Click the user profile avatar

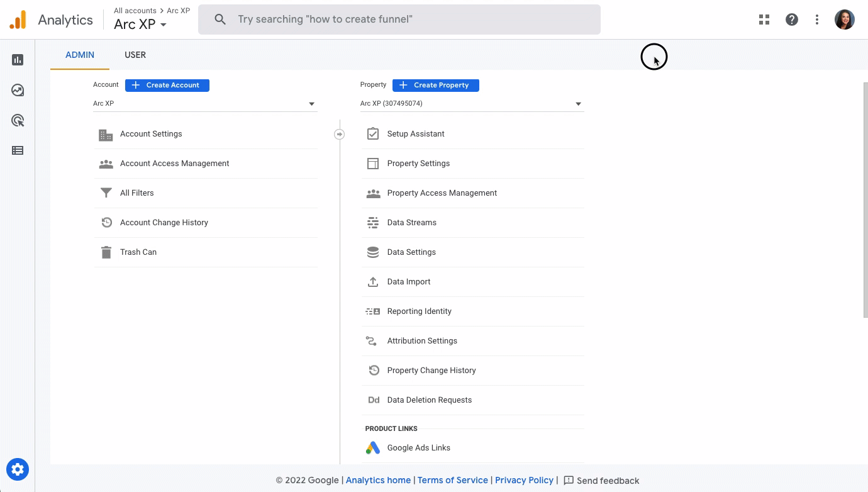pyautogui.click(x=845, y=20)
